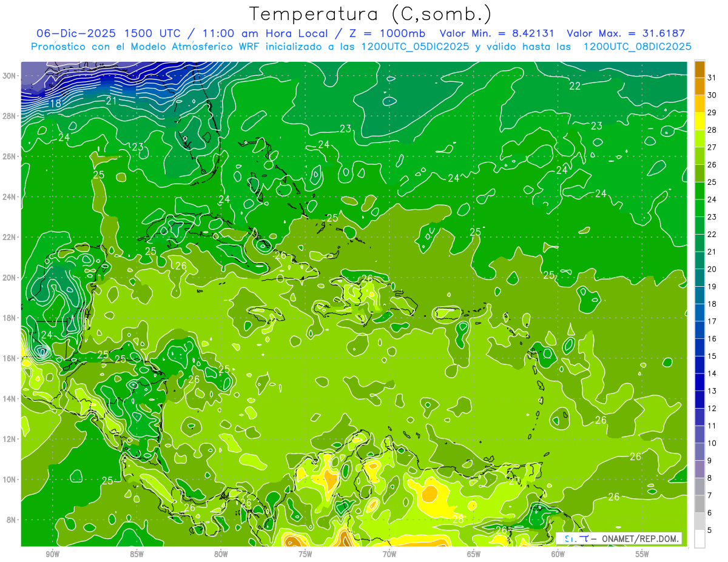Click the dark orange swatch above legend 31

point(699,69)
